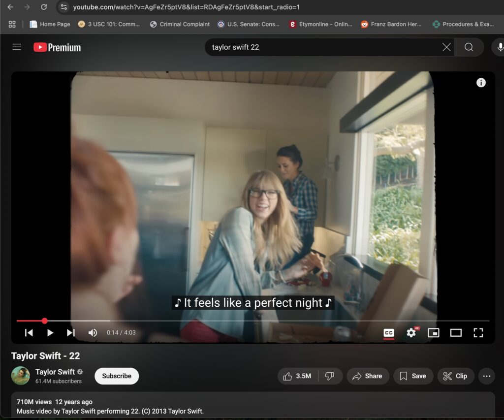The height and width of the screenshot is (420, 504).
Task: Mute the video volume speaker icon
Action: click(x=93, y=333)
